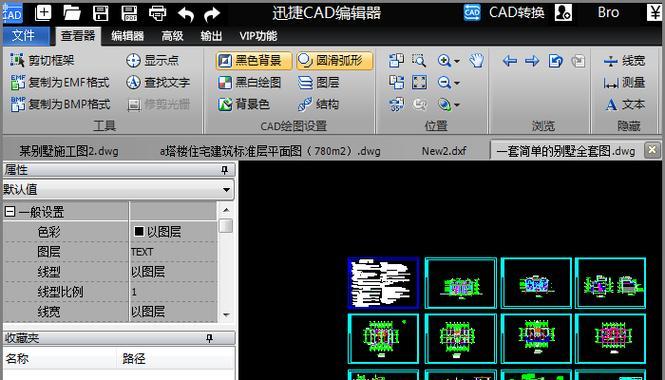The width and height of the screenshot is (665, 380).
Task: Click 复制为EMF格式
Action: click(x=60, y=82)
